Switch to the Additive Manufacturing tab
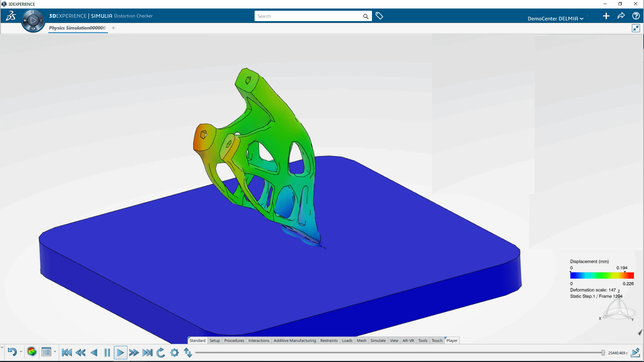This screenshot has height=362, width=644. (294, 341)
